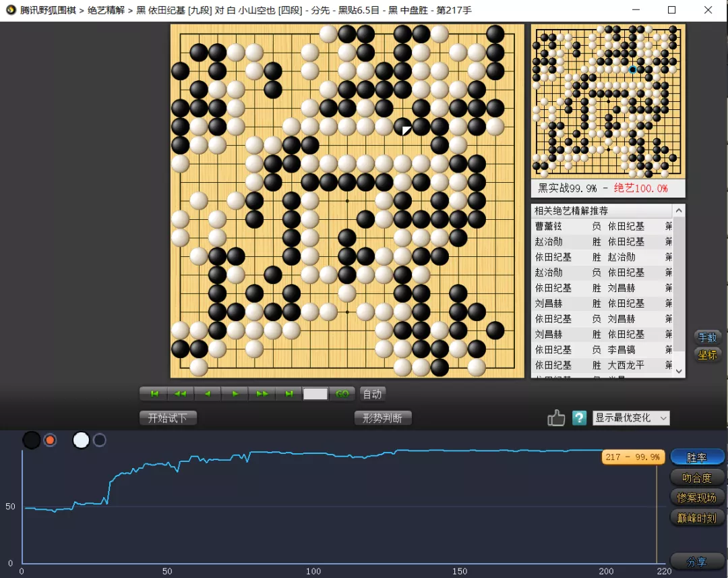Open the game 依田纪基 胜 刘昌赫
728x578 pixels.
click(x=603, y=288)
